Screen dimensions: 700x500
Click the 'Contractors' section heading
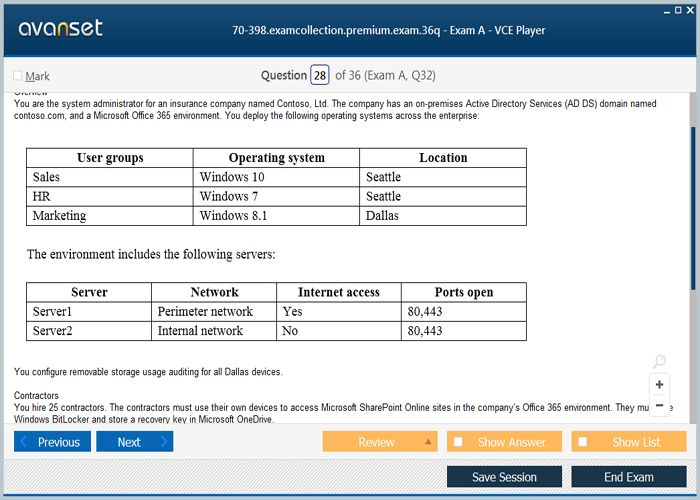[36, 396]
